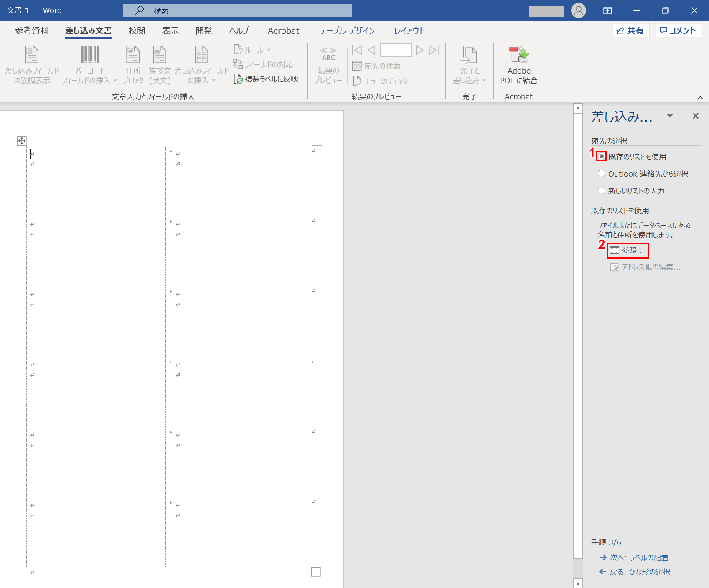This screenshot has width=709, height=588.
Task: Click the table move handle icon
Action: coord(22,141)
